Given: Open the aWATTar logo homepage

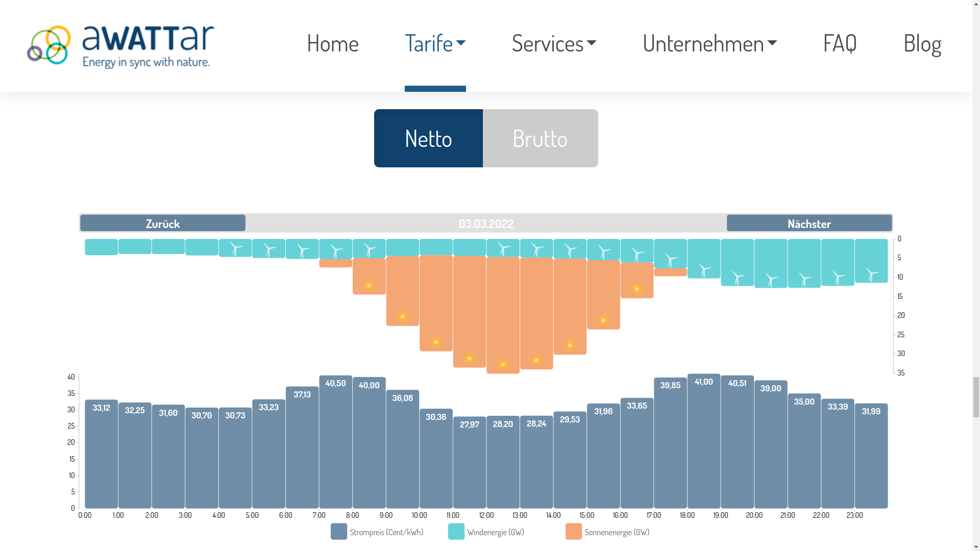Looking at the screenshot, I should pos(120,46).
